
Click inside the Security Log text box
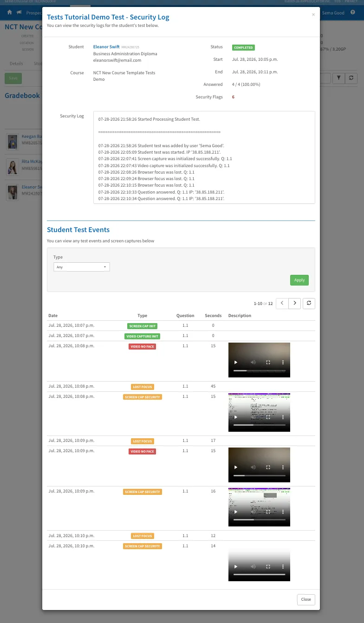coord(204,157)
